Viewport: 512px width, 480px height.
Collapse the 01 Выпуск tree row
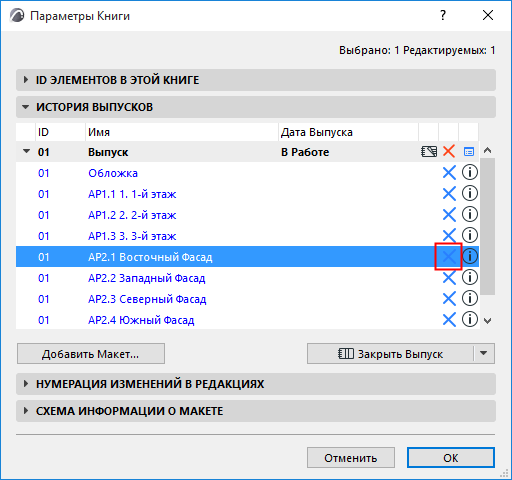point(26,151)
